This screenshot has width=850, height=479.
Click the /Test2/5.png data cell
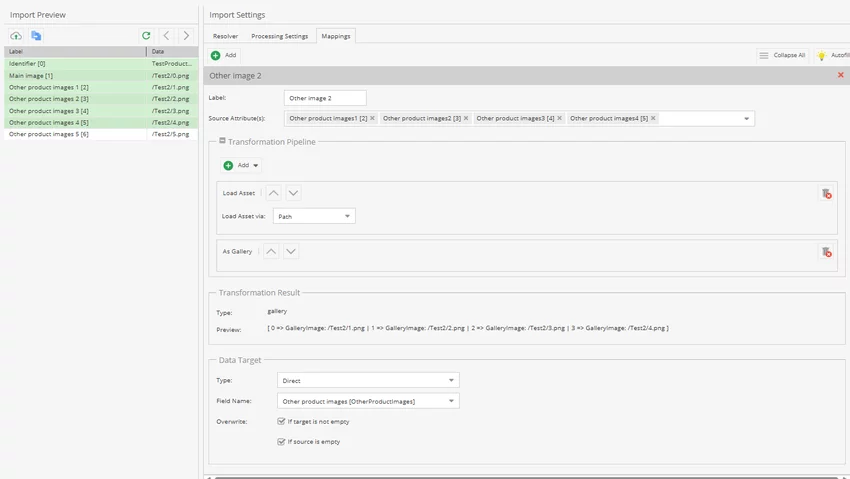(x=171, y=134)
